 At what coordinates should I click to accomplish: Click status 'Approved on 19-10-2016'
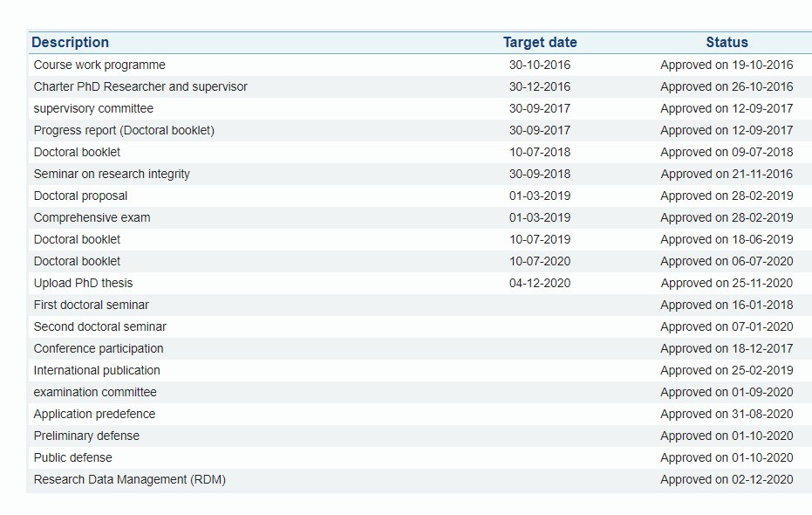pyautogui.click(x=727, y=65)
